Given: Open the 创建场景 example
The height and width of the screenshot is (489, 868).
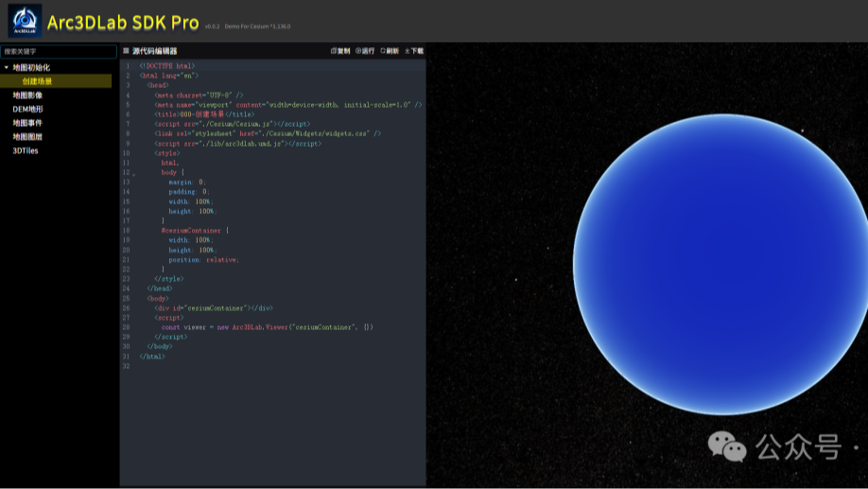Looking at the screenshot, I should pyautogui.click(x=37, y=81).
